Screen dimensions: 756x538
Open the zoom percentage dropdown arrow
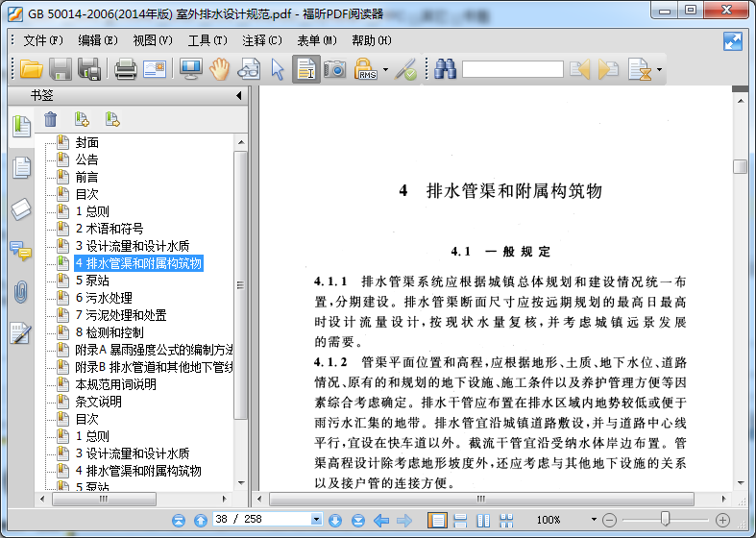coord(594,520)
